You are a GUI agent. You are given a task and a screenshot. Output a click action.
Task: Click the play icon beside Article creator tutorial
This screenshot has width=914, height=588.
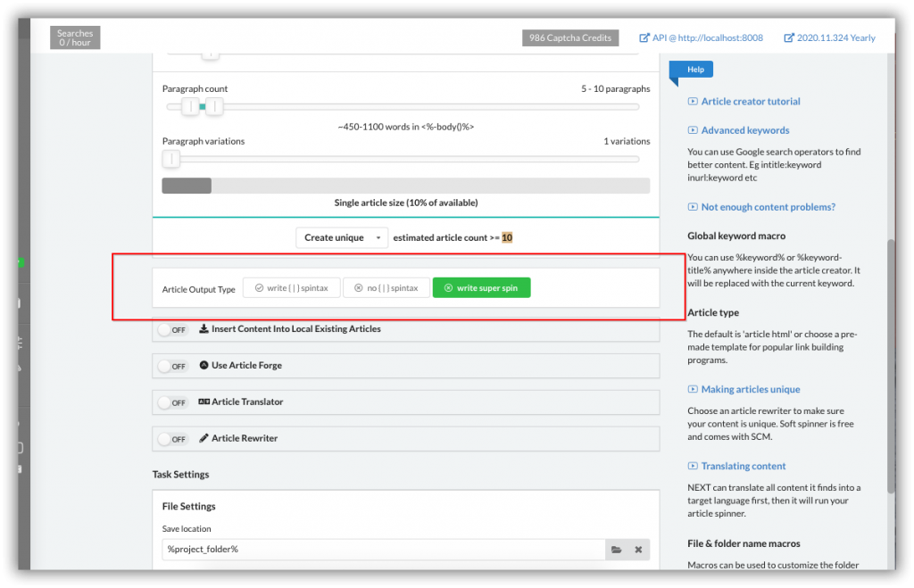693,102
